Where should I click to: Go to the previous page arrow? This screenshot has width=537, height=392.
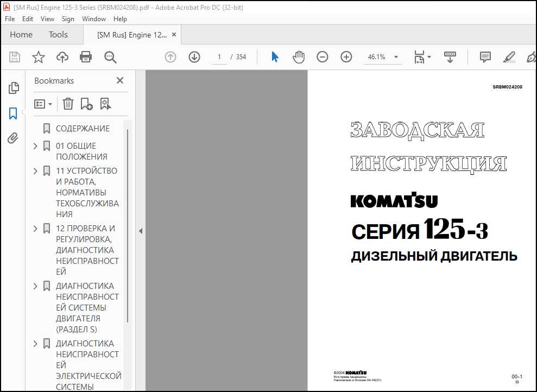point(170,57)
